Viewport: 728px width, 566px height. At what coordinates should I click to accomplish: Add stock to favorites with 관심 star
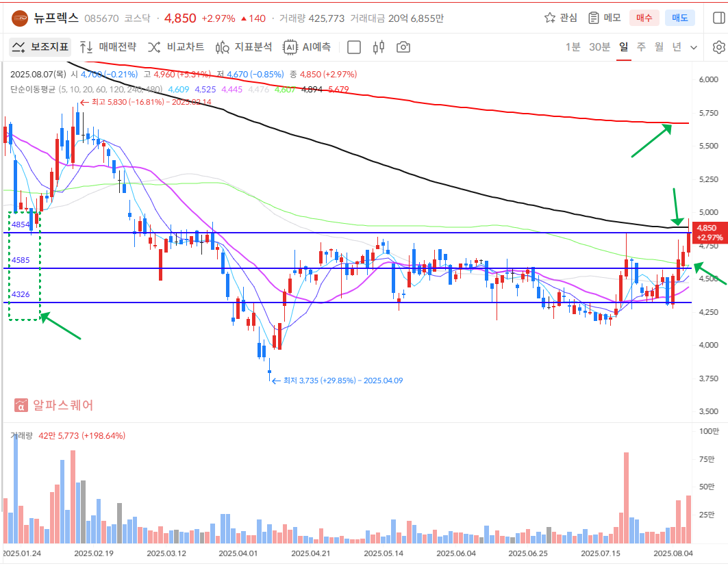(560, 18)
